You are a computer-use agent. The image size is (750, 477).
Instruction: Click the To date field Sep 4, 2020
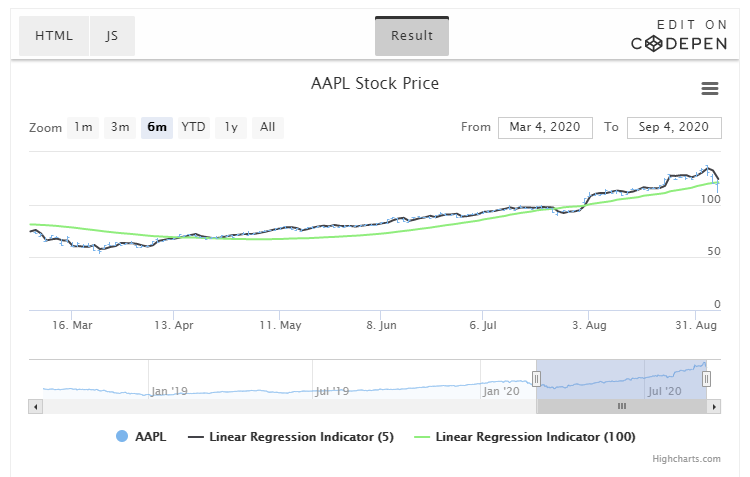point(674,128)
